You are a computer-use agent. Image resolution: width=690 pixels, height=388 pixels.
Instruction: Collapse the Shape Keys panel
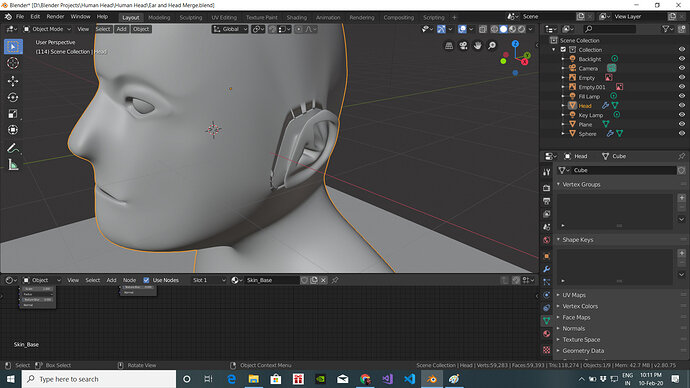pyautogui.click(x=577, y=240)
